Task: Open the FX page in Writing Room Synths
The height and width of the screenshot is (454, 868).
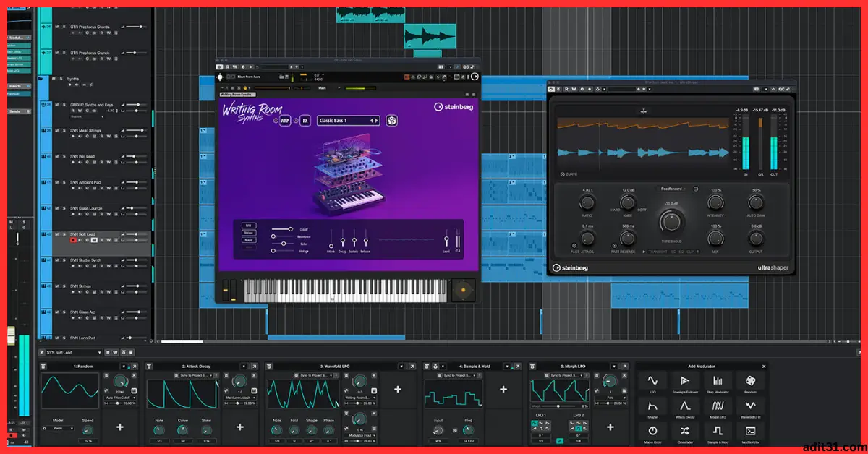Action: (305, 121)
